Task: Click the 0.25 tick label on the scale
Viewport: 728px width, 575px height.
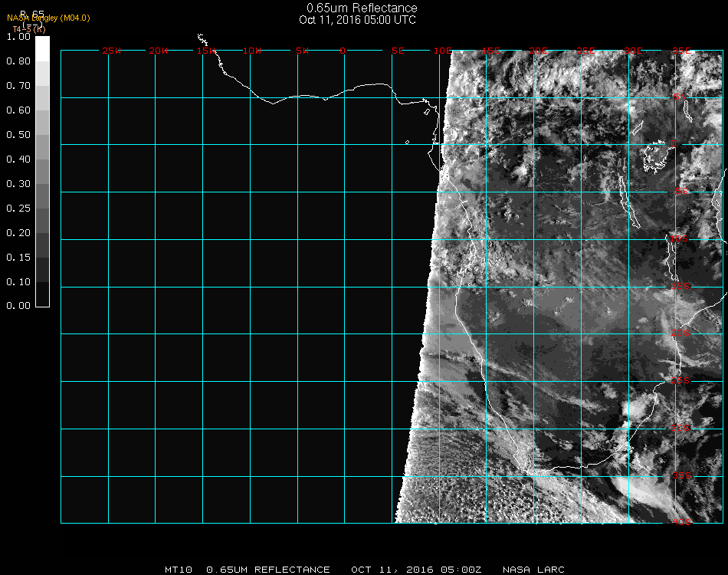Action: [18, 209]
